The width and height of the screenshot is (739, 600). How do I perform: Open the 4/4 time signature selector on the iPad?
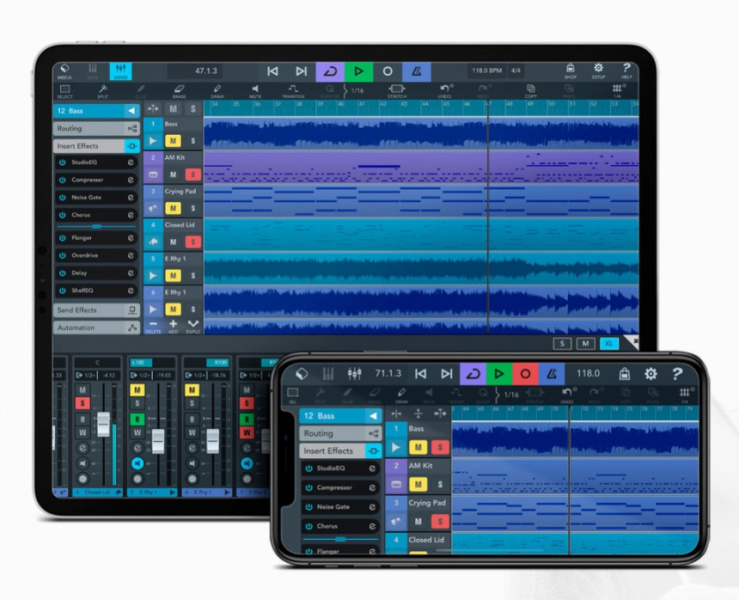516,71
